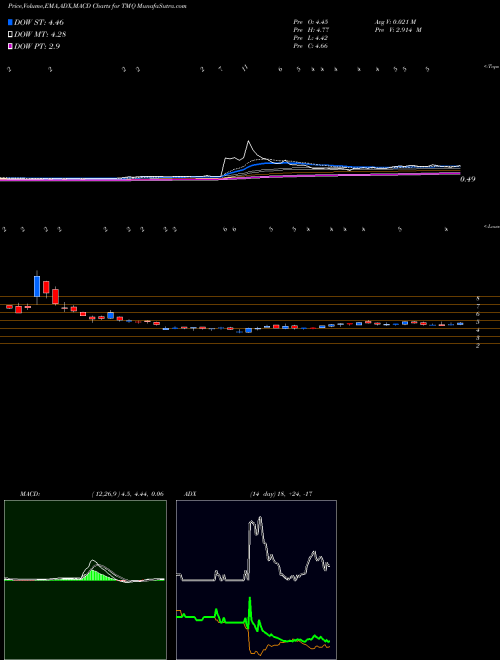Image resolution: width=500 pixels, height=660 pixels.
Task: Select the DOW ST: 4.46 label
Action: click(39, 22)
